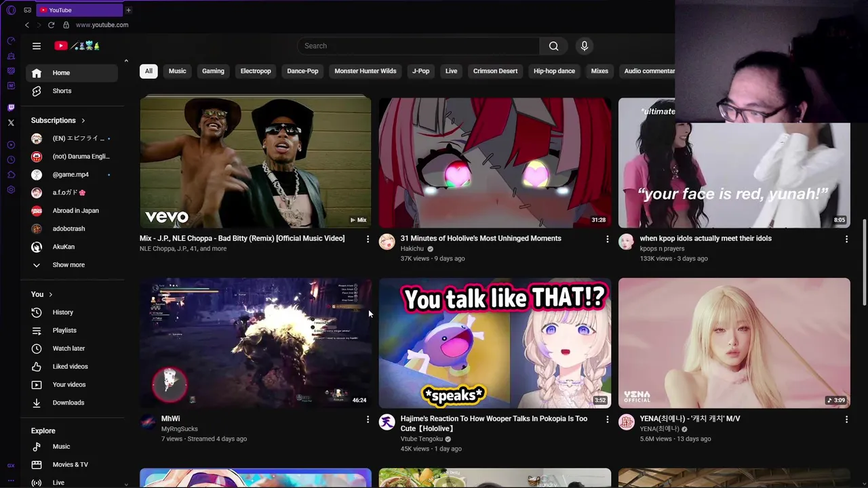The width and height of the screenshot is (868, 488).
Task: Open the YouTube hamburger guide menu
Action: [x=37, y=46]
